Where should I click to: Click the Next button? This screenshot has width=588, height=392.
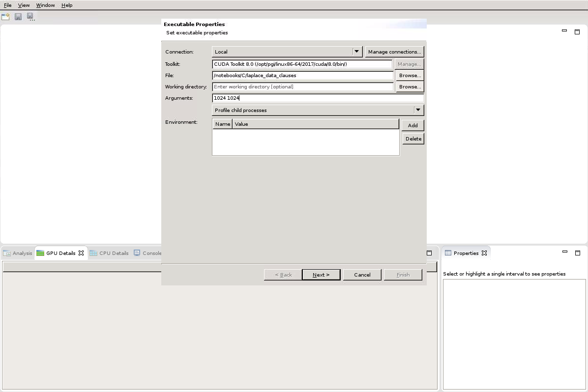tap(321, 275)
